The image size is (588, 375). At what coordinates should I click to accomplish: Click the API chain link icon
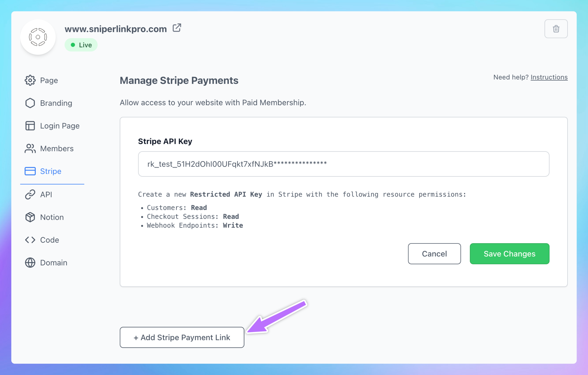tap(30, 194)
